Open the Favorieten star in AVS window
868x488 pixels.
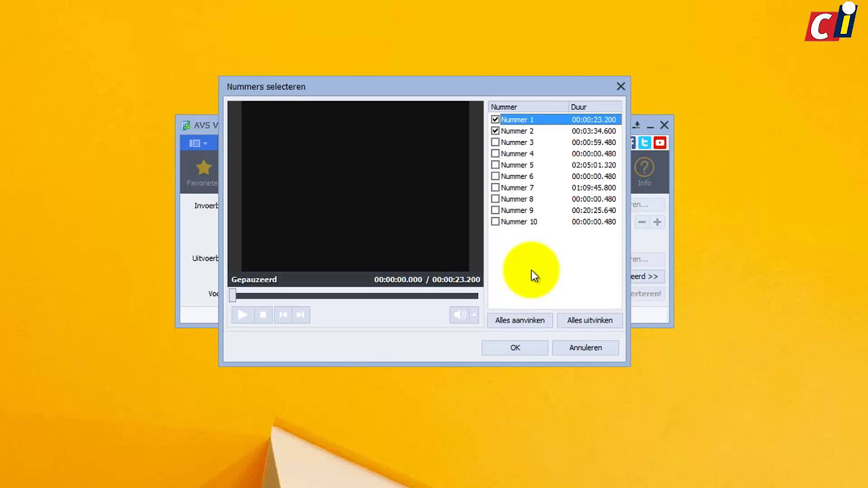(x=203, y=172)
